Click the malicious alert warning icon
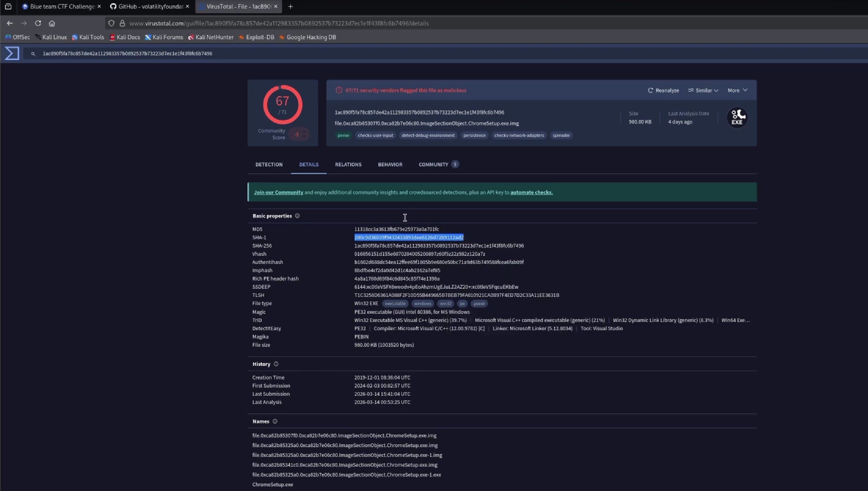 point(339,90)
